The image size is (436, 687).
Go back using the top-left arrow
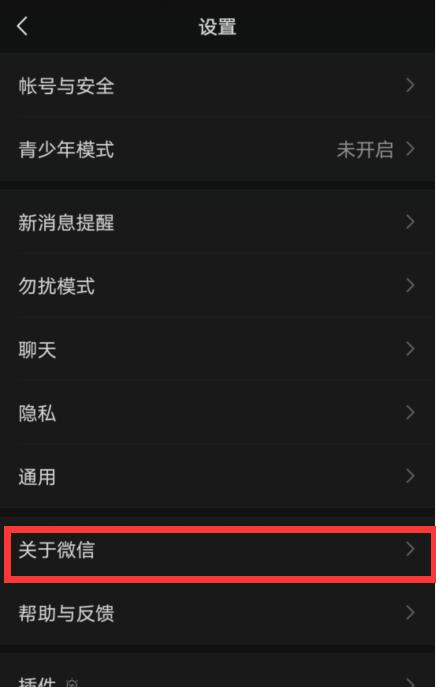tap(22, 26)
